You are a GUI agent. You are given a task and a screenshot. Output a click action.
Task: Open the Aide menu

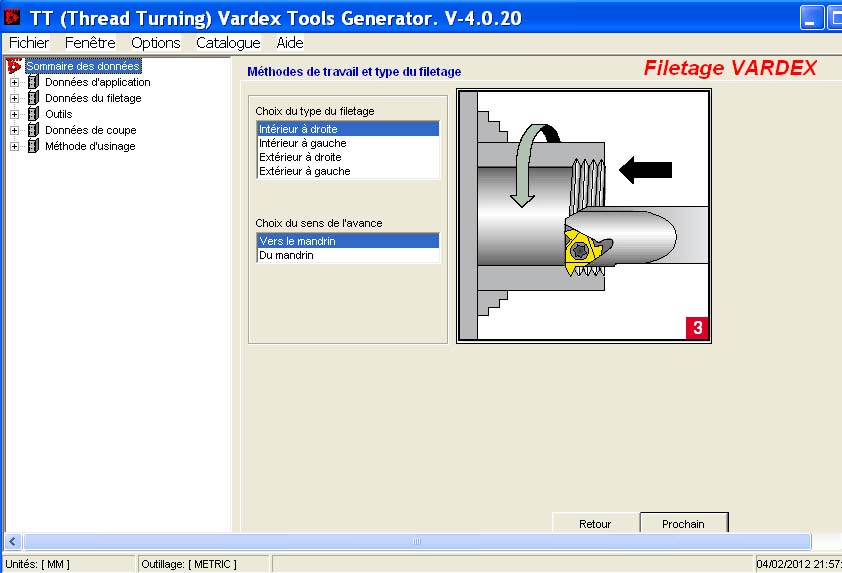coord(290,43)
